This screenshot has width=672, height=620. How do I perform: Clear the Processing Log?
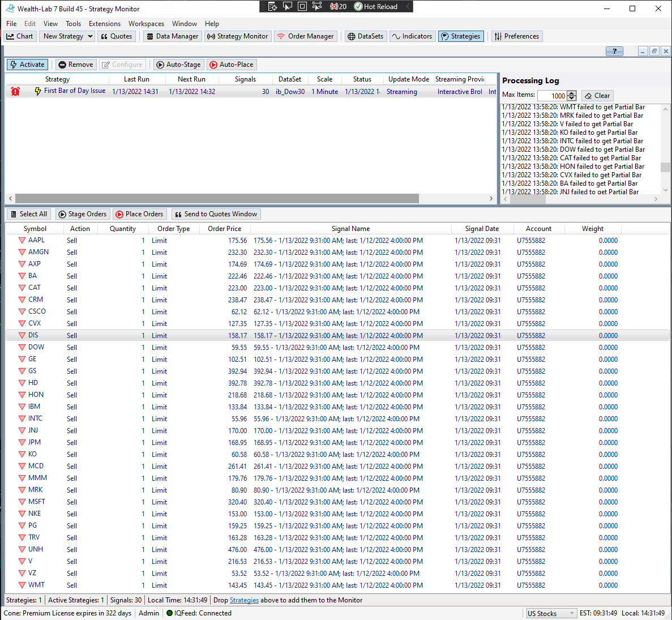click(x=597, y=96)
